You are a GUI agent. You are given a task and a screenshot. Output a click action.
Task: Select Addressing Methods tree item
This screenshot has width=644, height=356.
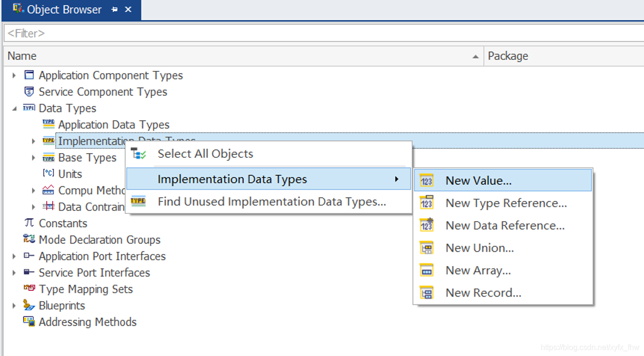[87, 322]
